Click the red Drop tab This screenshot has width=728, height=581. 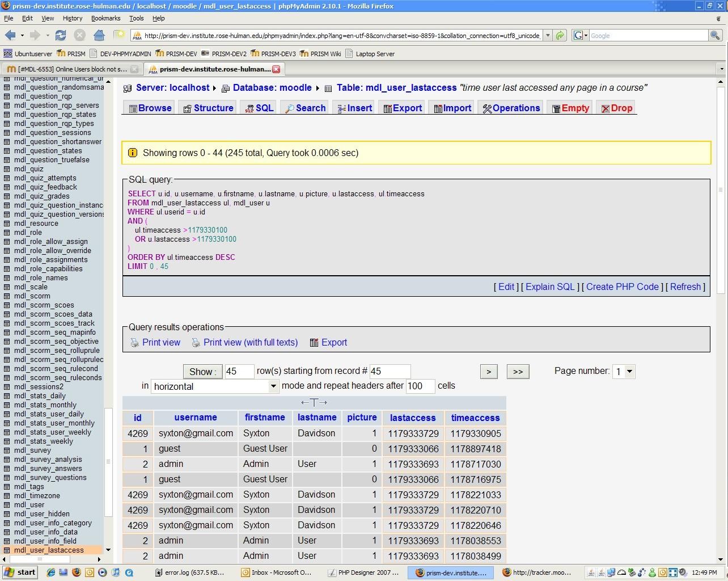pyautogui.click(x=617, y=108)
